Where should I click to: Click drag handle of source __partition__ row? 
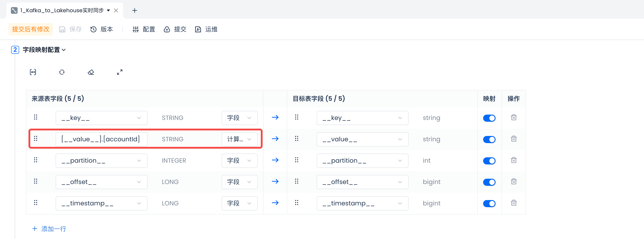click(36, 160)
